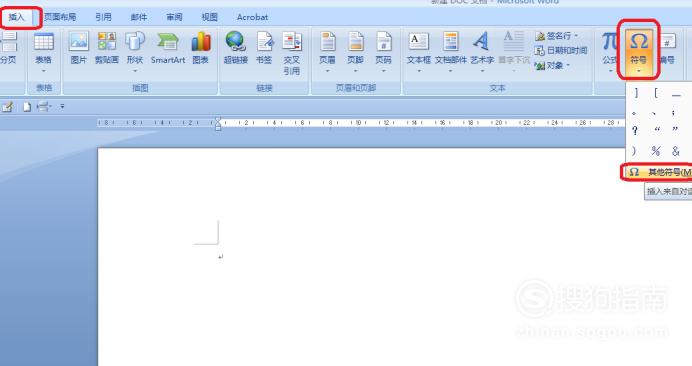The height and width of the screenshot is (366, 692).
Task: Expand the 页眉 dropdown arrow
Action: click(x=327, y=71)
